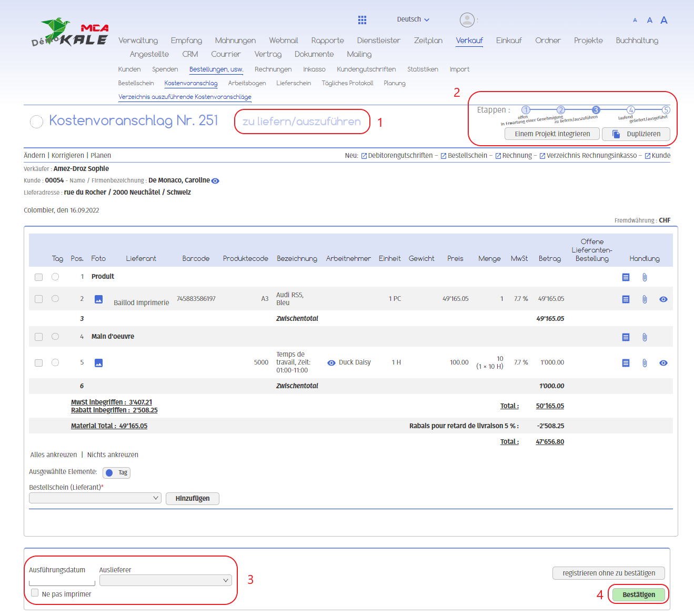Jump to stage 4 on Etappen progress tracker
This screenshot has width=694, height=616.
tap(631, 110)
